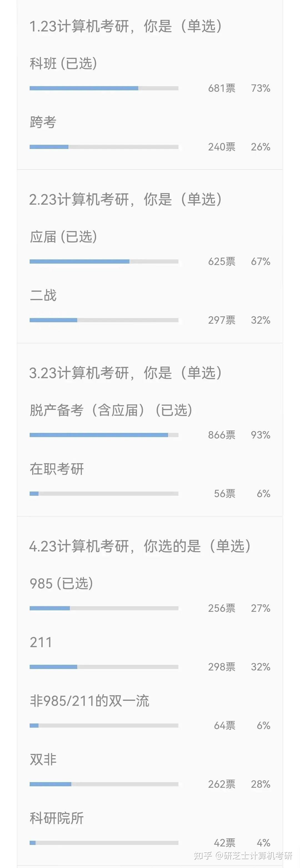Select the 科班 poll option
300x868 pixels.
pyautogui.click(x=63, y=64)
